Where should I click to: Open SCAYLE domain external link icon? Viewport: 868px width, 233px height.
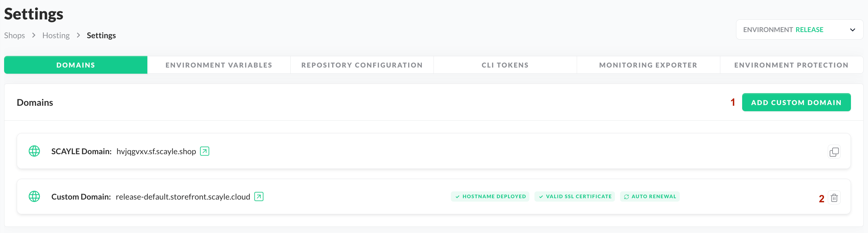point(204,151)
